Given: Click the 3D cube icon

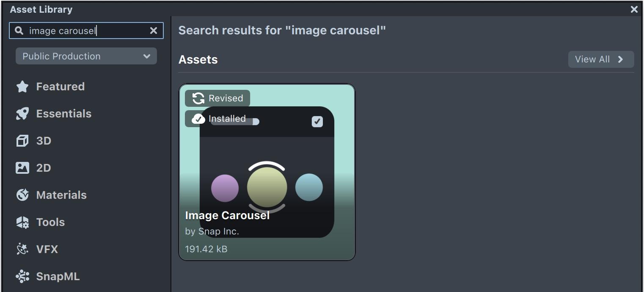Looking at the screenshot, I should pyautogui.click(x=22, y=141).
